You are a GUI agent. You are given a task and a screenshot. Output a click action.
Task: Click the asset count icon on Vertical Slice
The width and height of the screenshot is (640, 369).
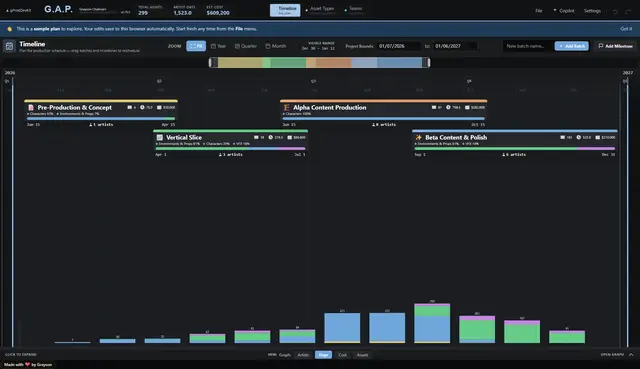tap(256, 138)
